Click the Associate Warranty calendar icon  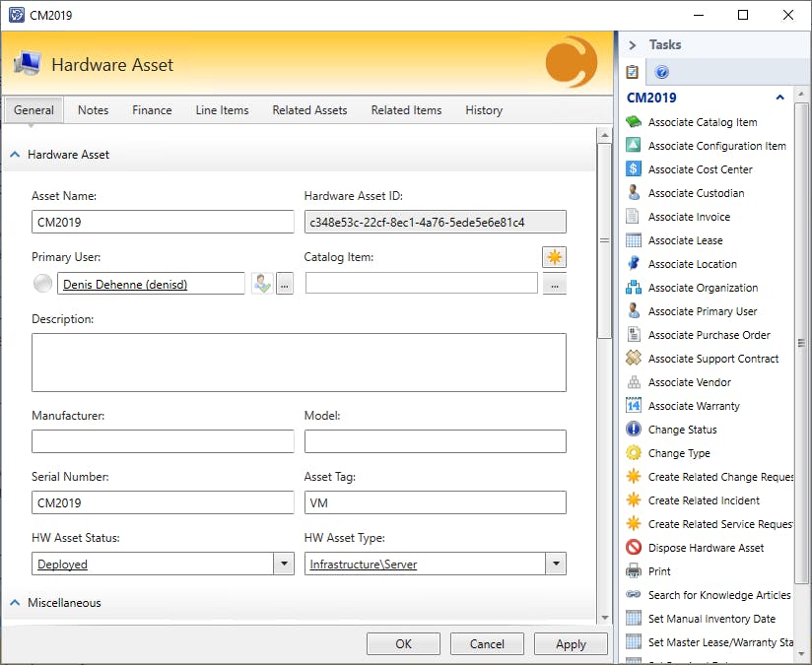point(634,406)
